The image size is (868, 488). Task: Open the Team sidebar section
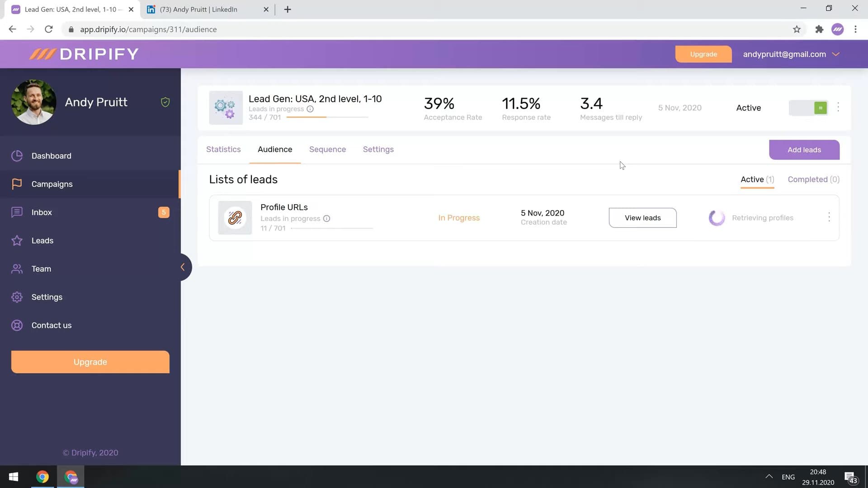click(x=41, y=268)
